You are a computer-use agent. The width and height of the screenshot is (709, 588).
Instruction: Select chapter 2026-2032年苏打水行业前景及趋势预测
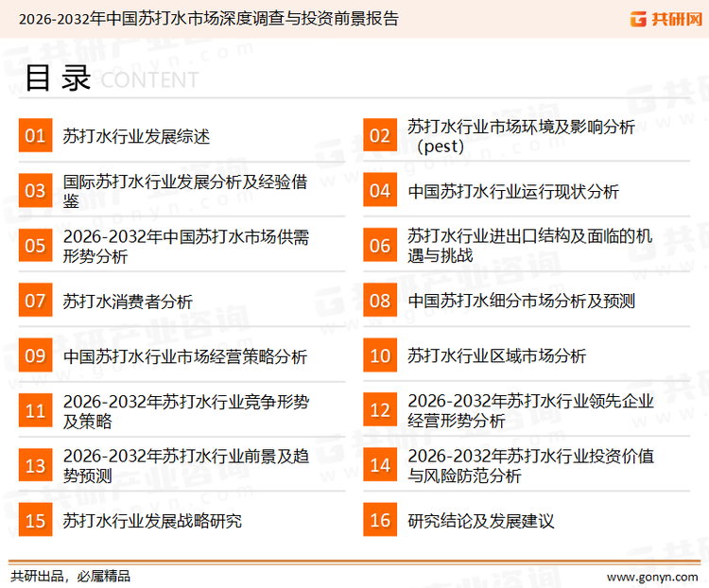coord(186,466)
